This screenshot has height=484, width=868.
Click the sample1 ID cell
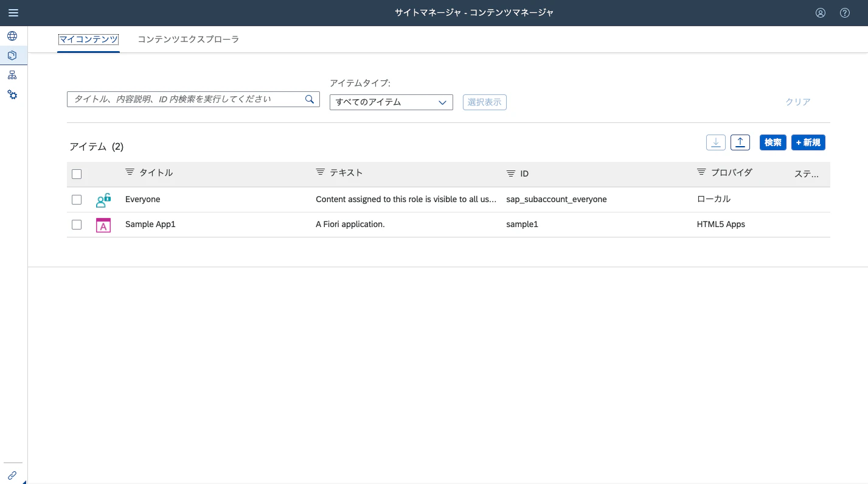click(523, 224)
